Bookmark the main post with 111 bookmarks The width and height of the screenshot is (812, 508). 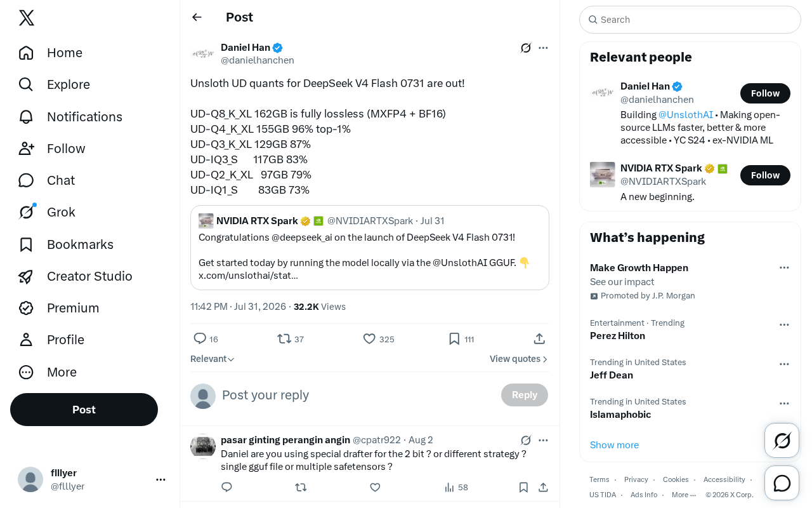coord(461,339)
